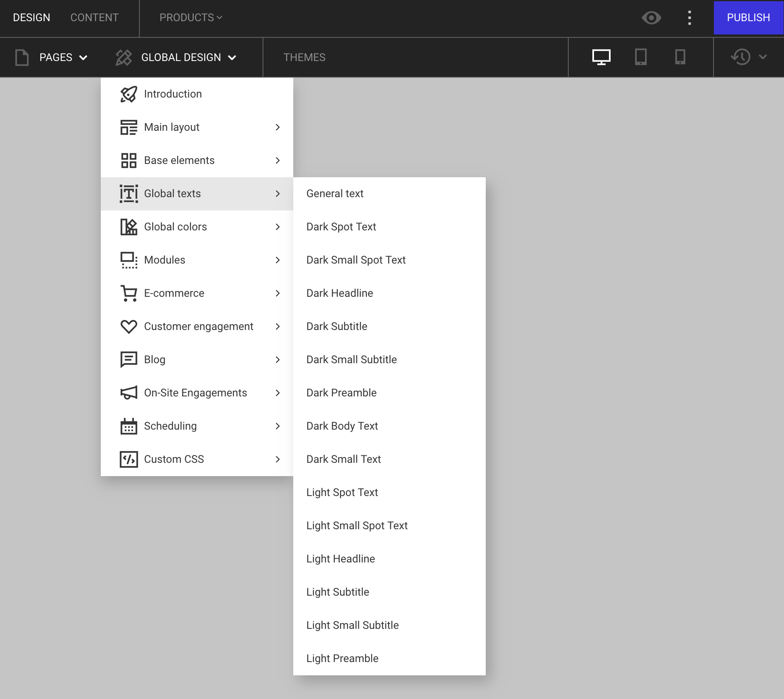
Task: Open the three-dot overflow menu
Action: point(689,18)
